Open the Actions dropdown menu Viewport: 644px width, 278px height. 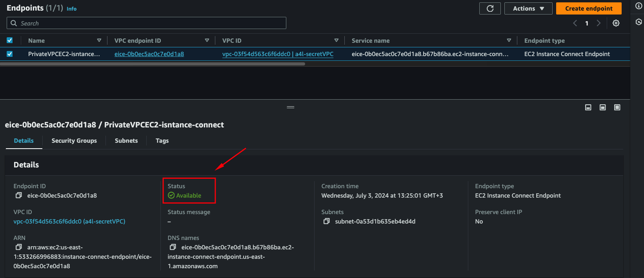pos(528,9)
